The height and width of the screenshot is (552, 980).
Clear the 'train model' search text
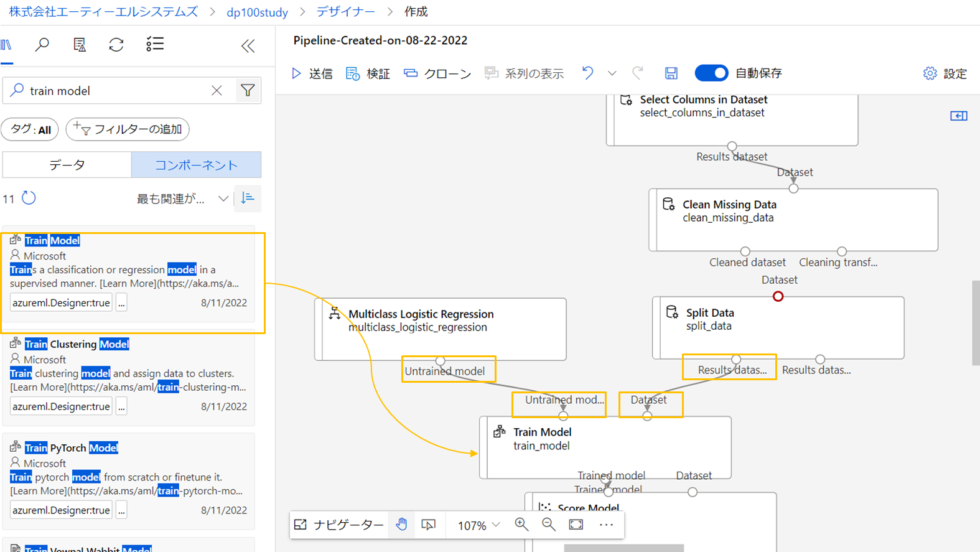tap(217, 91)
